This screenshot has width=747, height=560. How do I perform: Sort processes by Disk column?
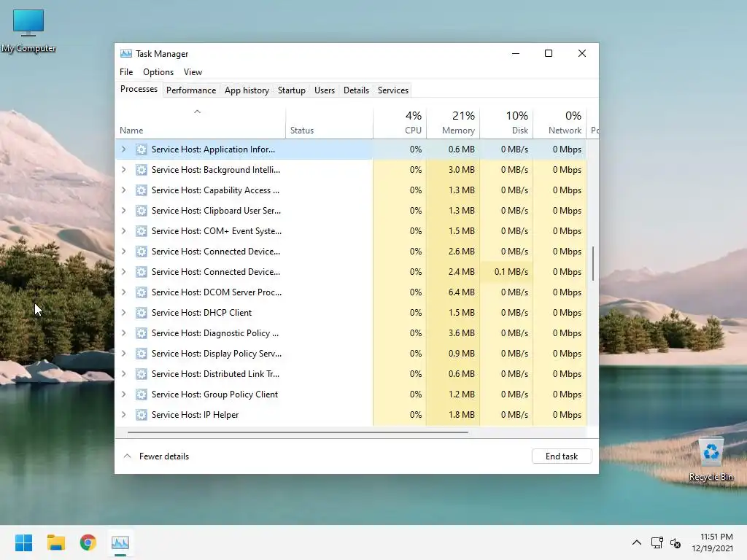coord(506,122)
